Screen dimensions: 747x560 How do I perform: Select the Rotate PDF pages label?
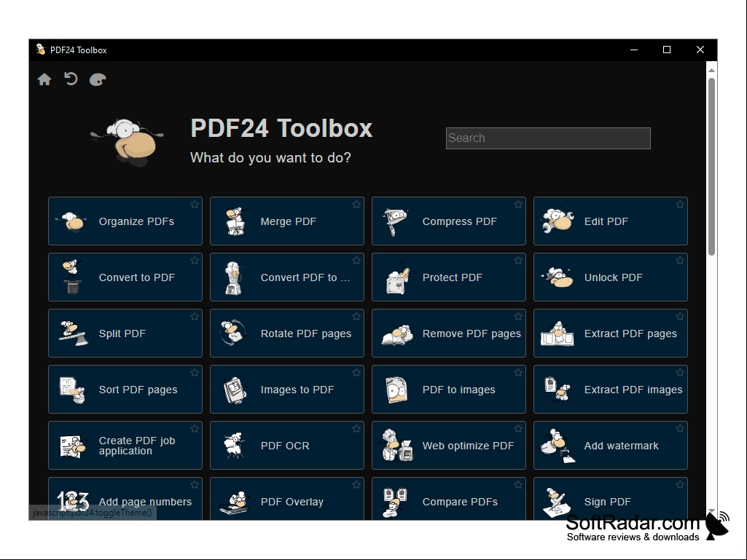(306, 334)
